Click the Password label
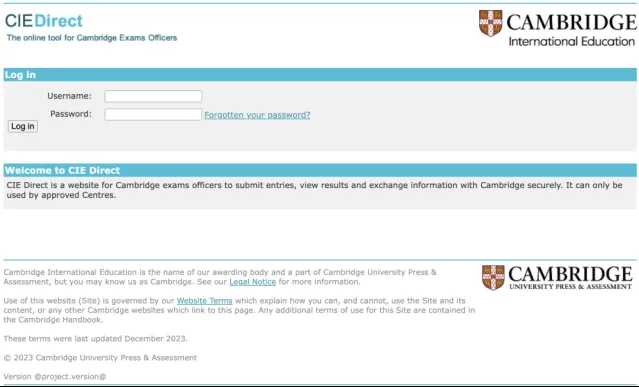The image size is (639, 387). pyautogui.click(x=71, y=114)
